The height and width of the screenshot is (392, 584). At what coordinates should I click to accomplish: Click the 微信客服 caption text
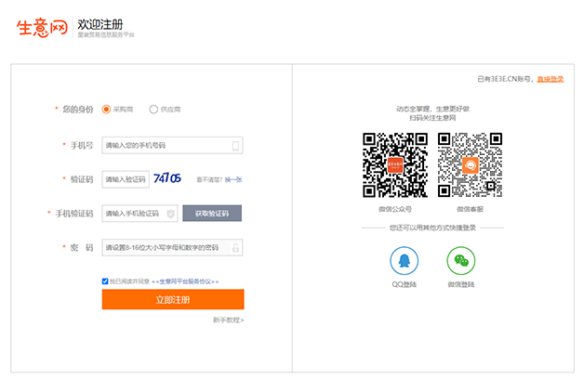(x=470, y=209)
